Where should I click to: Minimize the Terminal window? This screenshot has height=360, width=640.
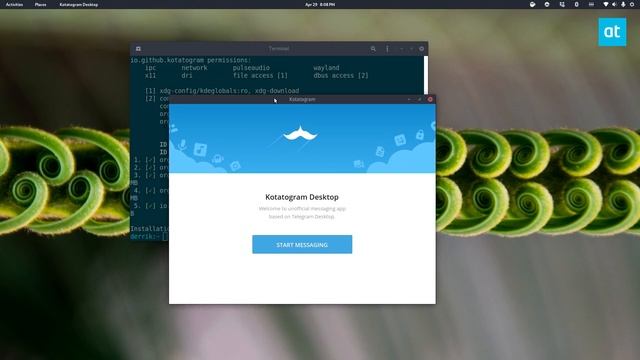click(402, 49)
